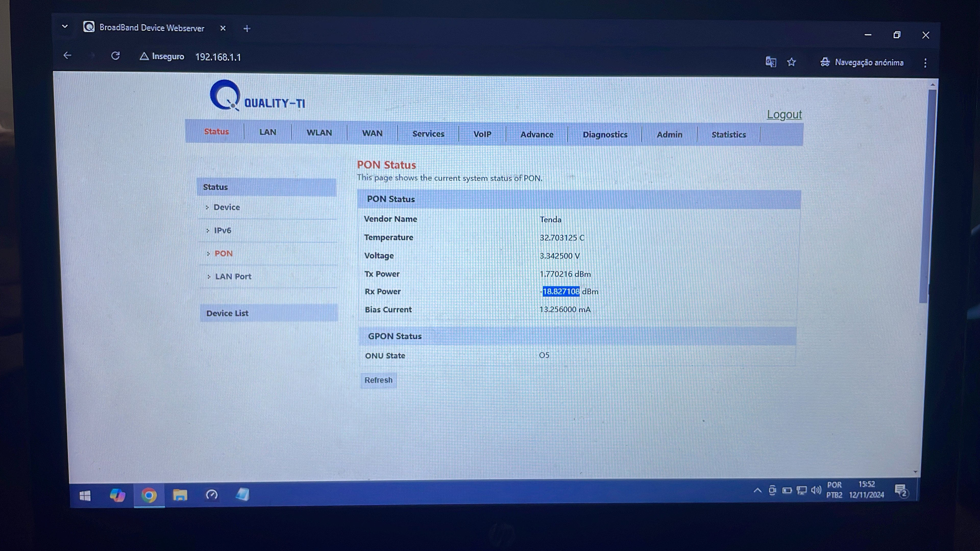Open the LAN Port sidebar entry
This screenshot has width=980, height=551.
(x=233, y=277)
